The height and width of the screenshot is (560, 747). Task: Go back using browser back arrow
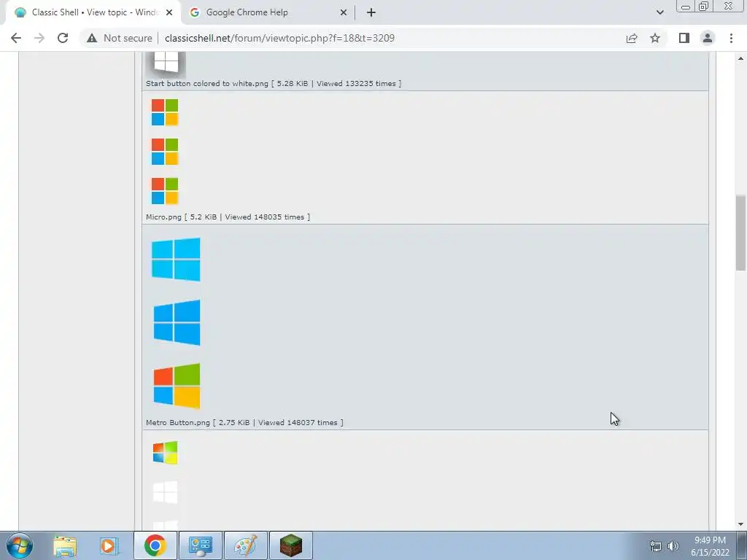[x=16, y=38]
